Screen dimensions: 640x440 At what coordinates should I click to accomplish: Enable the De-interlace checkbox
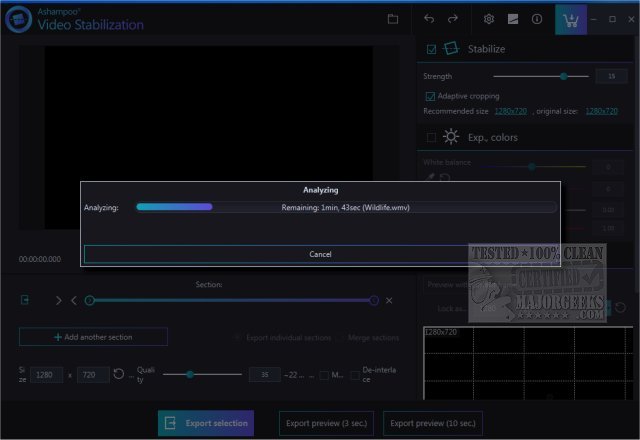click(x=355, y=374)
